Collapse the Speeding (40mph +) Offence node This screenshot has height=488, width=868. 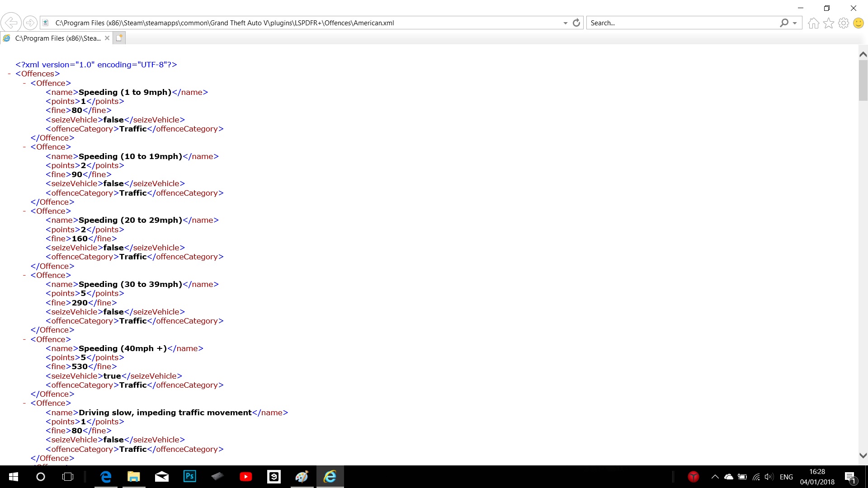point(24,339)
